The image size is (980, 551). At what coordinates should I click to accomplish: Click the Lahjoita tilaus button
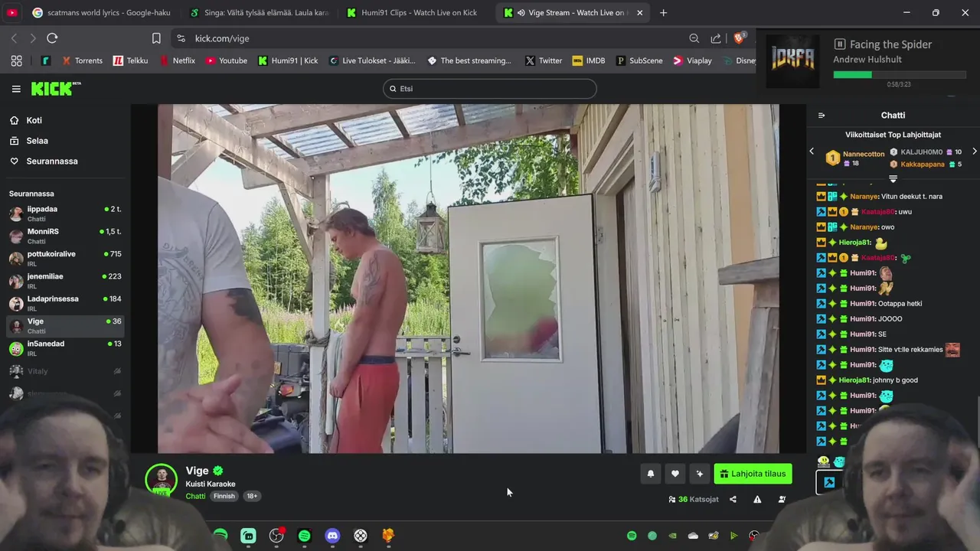coord(753,474)
